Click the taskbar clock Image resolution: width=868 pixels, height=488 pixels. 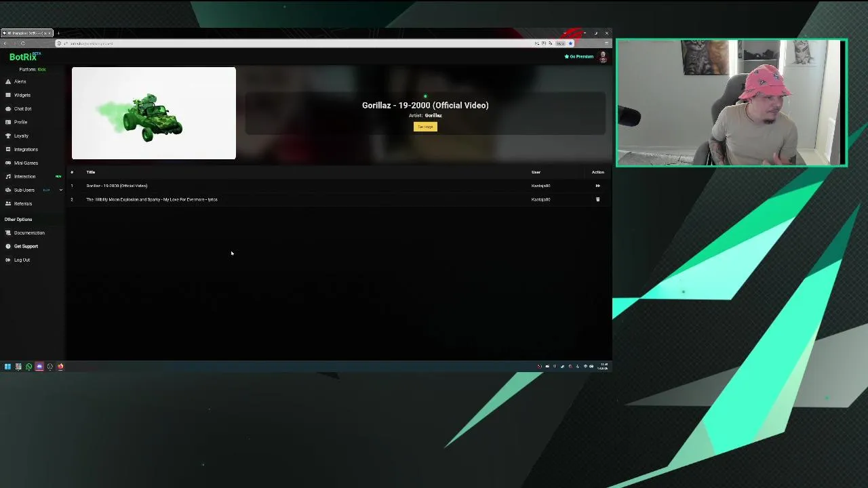click(603, 367)
